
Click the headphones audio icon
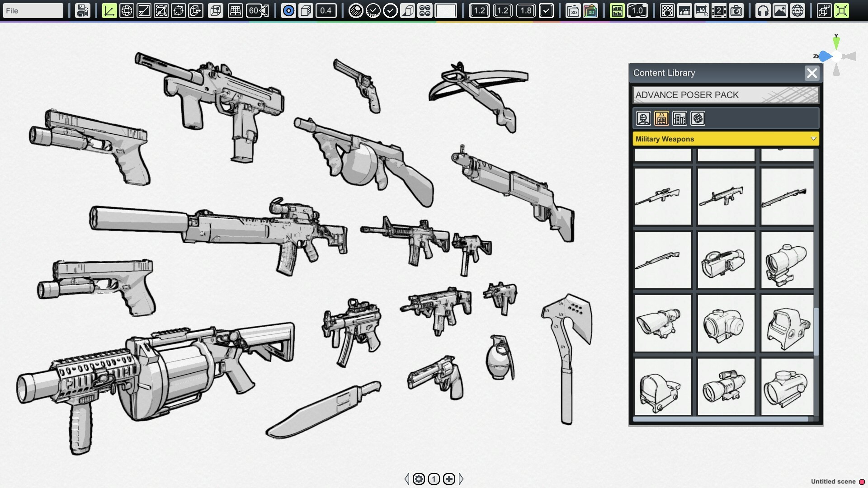pos(763,10)
